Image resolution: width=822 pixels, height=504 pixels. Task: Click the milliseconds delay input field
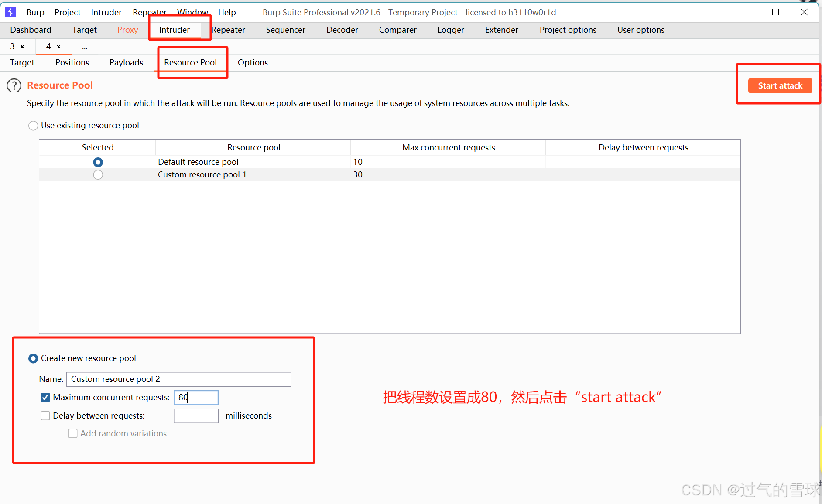point(195,415)
